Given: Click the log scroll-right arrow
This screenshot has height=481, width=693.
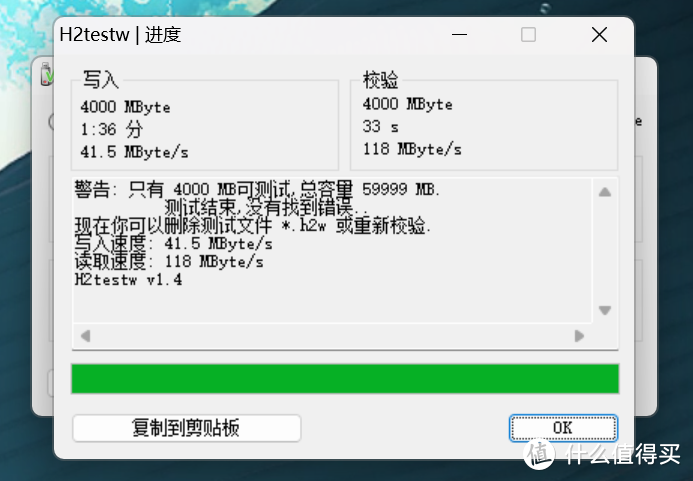Looking at the screenshot, I should coord(579,336).
